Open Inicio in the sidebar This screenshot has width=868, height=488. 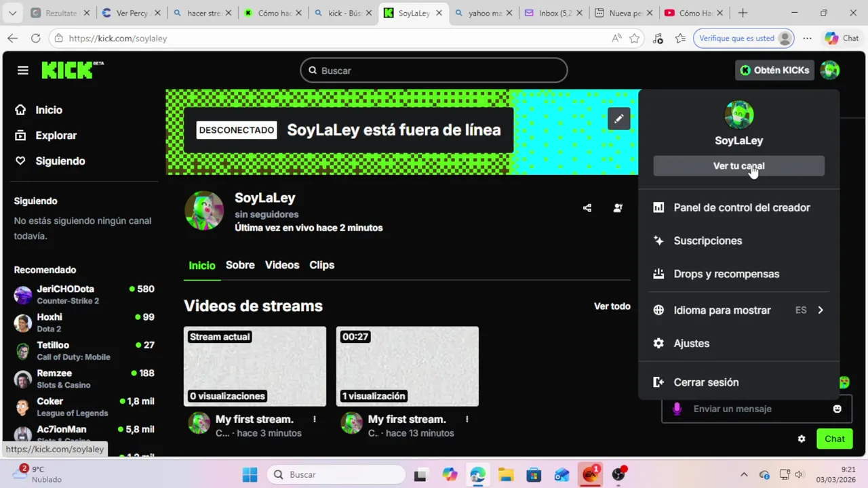47,110
